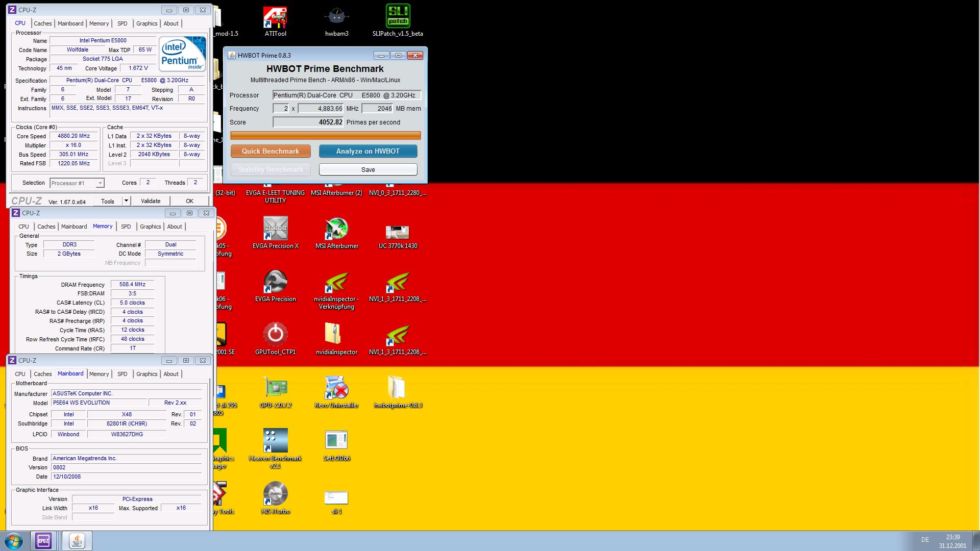Click the Southbridge value 82801IR (ICH9R)
The height and width of the screenshot is (551, 980).
(x=127, y=423)
